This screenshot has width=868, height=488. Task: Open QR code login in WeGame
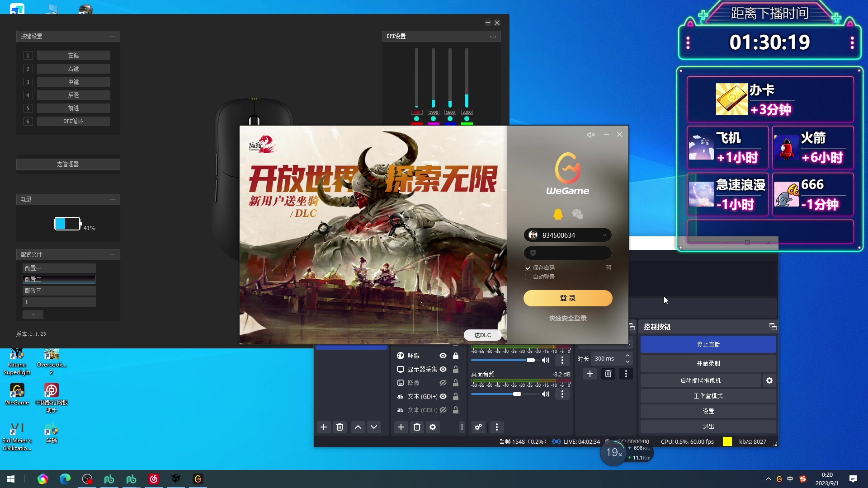point(608,267)
